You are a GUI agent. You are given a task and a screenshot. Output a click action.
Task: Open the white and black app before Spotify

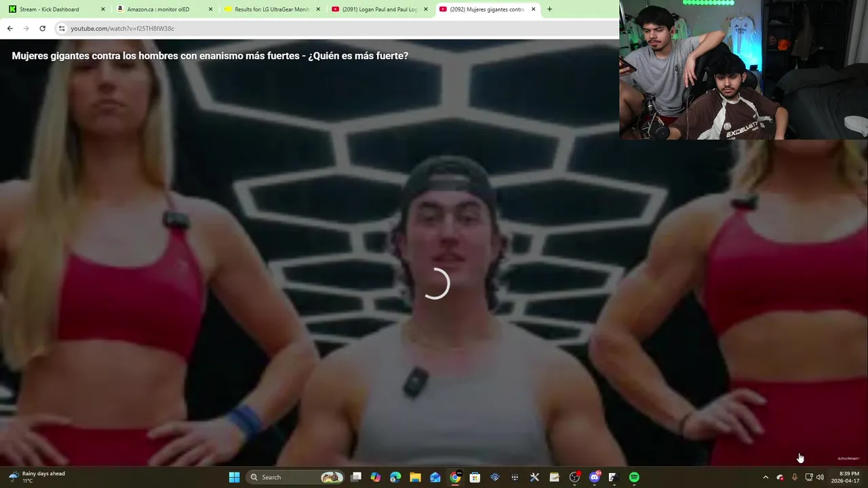613,477
